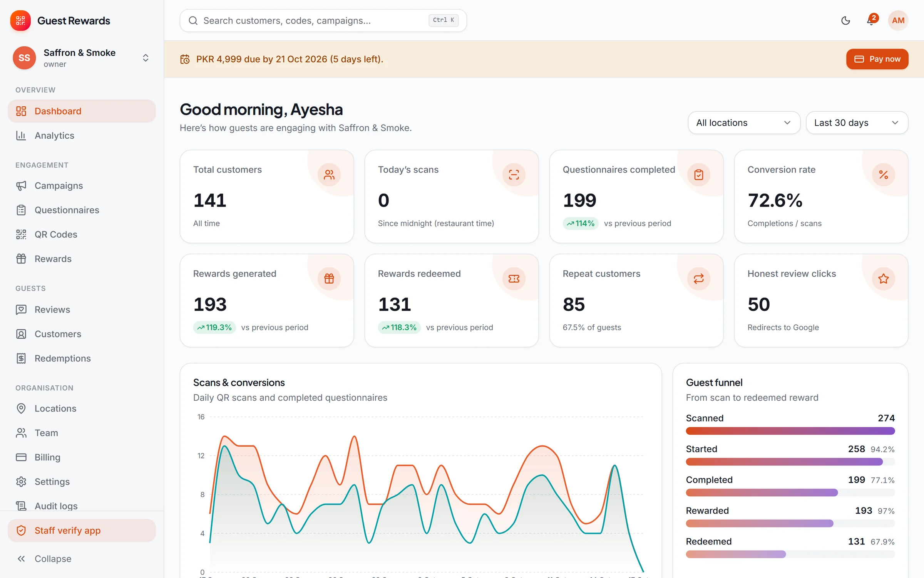The height and width of the screenshot is (578, 924).
Task: Click the Ctrl K shortcut hint
Action: pyautogui.click(x=444, y=20)
